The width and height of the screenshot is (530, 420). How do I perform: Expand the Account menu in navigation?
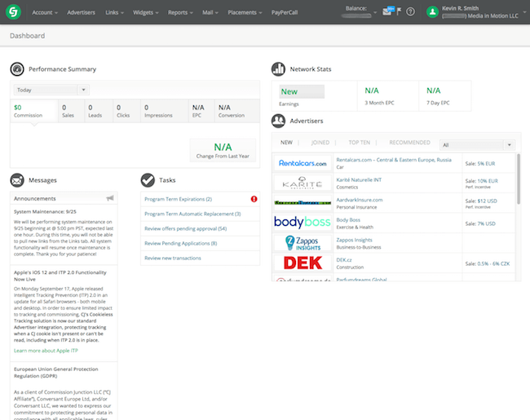click(45, 13)
